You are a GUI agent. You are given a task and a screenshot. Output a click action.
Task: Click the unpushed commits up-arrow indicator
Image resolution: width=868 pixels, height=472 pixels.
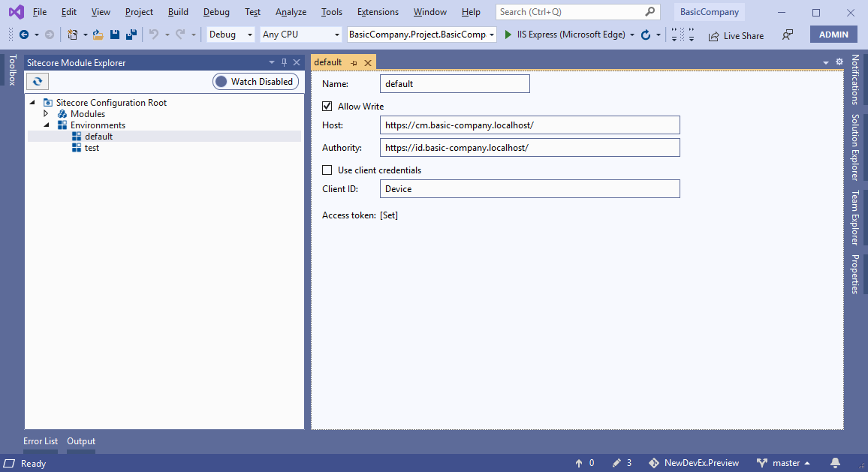[x=585, y=463]
